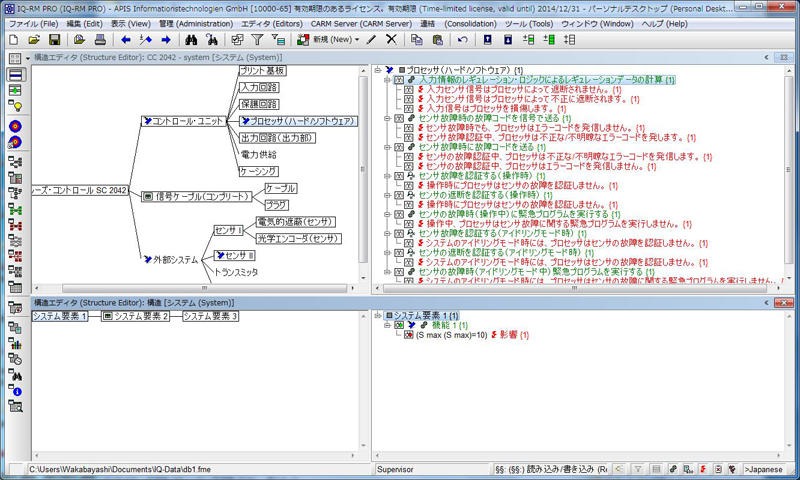Click the copy icon in the toolbar
This screenshot has width=800, height=480.
417,40
